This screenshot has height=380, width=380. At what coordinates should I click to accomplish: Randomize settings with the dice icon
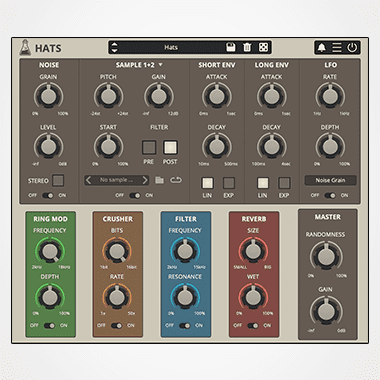click(263, 47)
